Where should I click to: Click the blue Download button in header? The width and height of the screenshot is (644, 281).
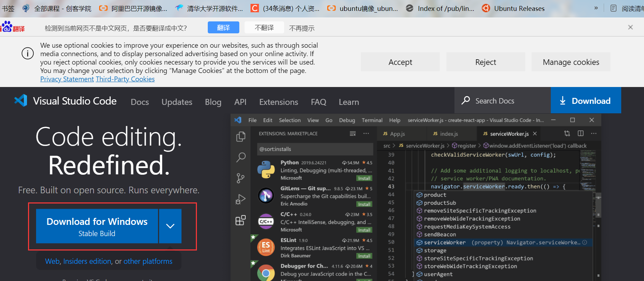coord(586,100)
